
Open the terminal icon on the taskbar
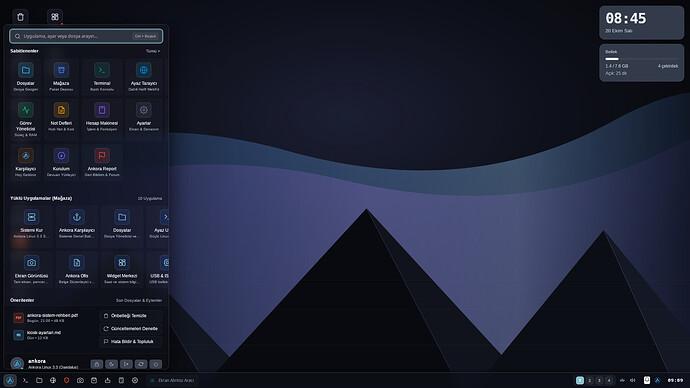(x=26, y=381)
